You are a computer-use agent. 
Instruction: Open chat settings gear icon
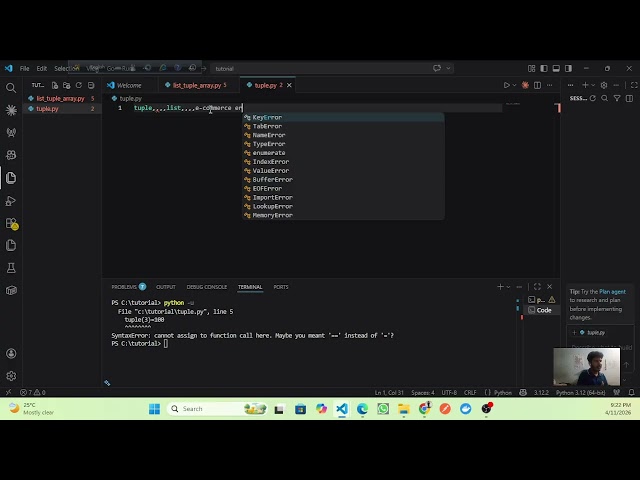click(x=604, y=85)
